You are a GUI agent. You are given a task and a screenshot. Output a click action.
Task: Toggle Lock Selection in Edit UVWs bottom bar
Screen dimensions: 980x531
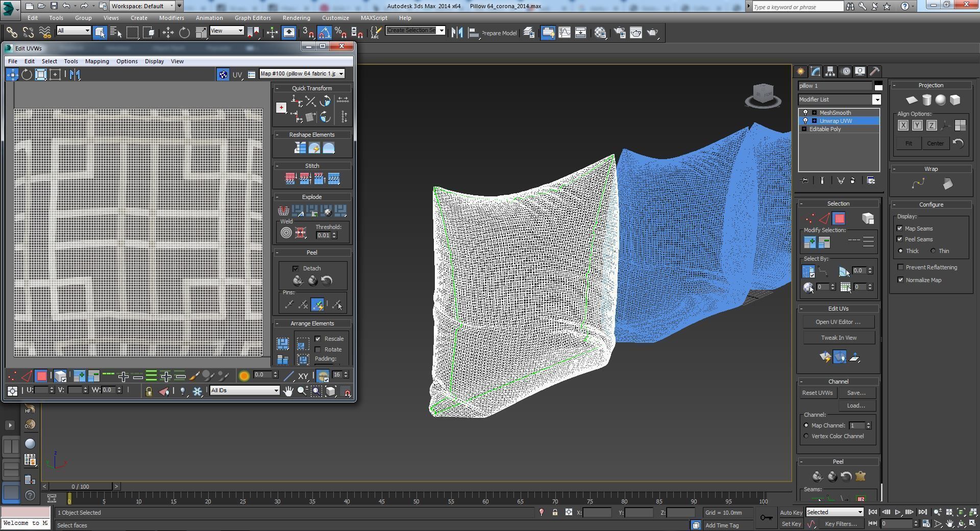[149, 391]
